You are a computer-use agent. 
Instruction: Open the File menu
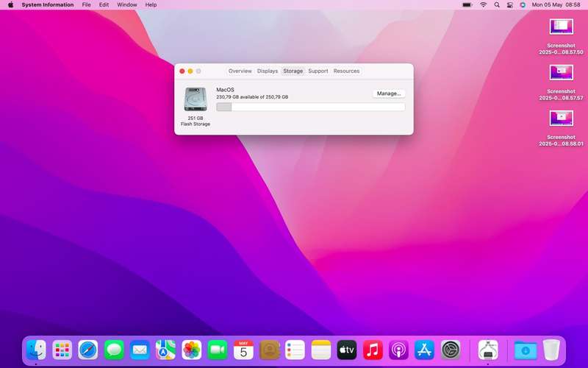pyautogui.click(x=86, y=5)
